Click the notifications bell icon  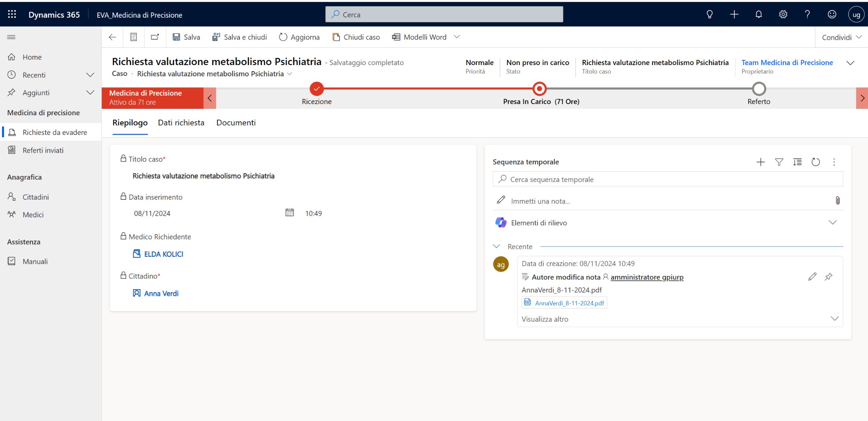[x=758, y=14]
